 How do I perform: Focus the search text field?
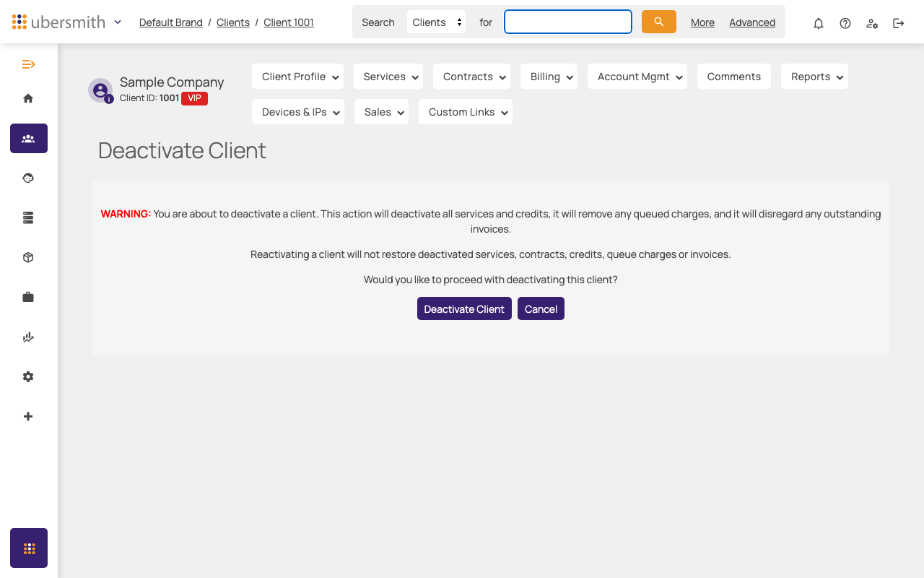click(568, 22)
